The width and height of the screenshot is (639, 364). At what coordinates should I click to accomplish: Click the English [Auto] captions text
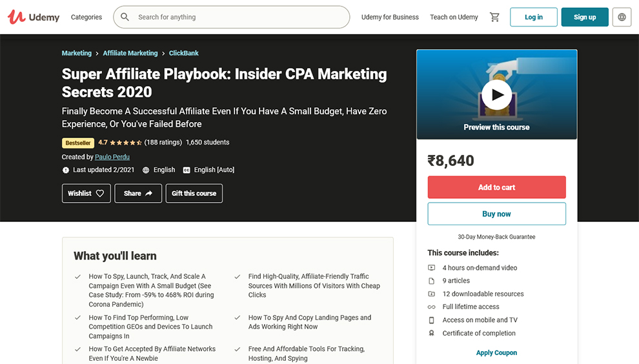214,170
